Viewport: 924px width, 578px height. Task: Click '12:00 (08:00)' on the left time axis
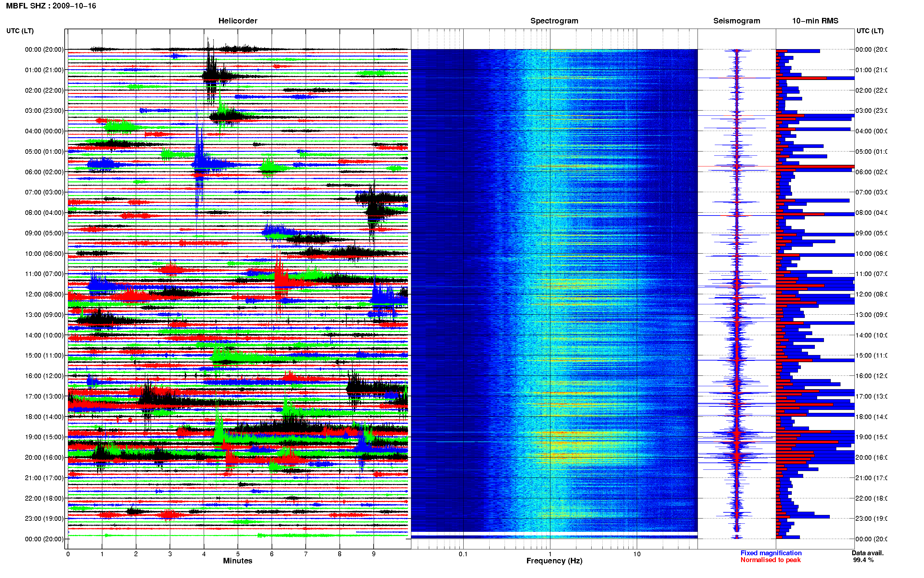[x=44, y=294]
